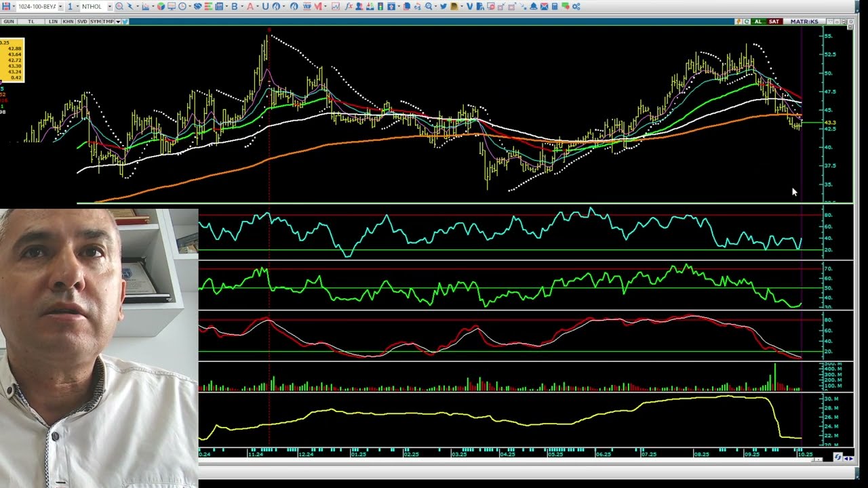Click the green C refresh icon

[747, 22]
